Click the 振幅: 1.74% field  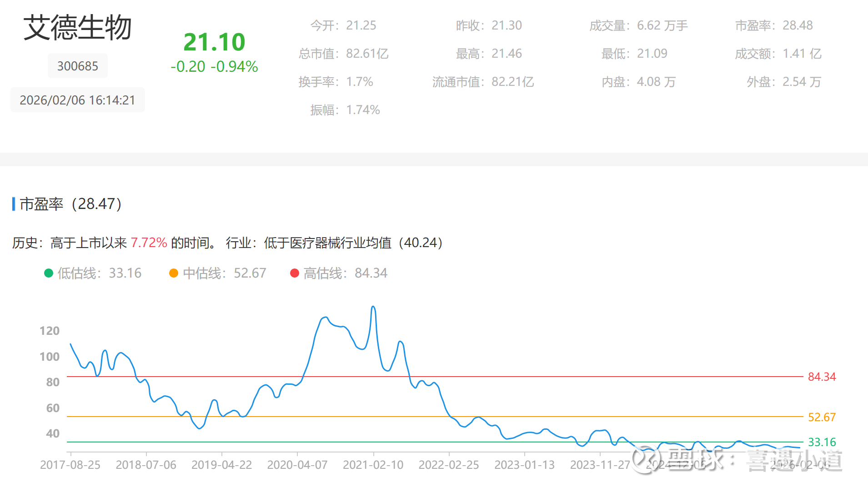pyautogui.click(x=345, y=110)
